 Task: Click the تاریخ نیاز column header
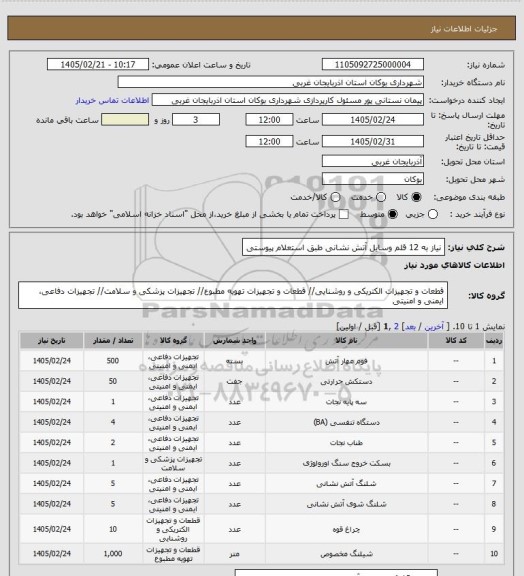click(x=51, y=341)
